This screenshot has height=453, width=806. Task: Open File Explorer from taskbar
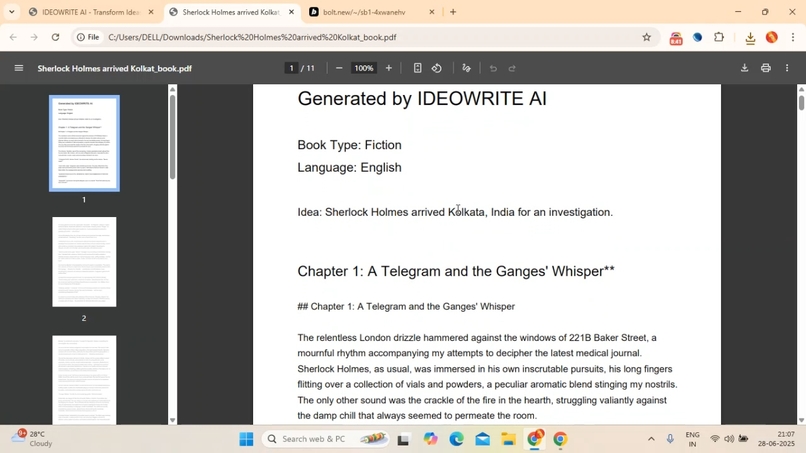pyautogui.click(x=508, y=439)
